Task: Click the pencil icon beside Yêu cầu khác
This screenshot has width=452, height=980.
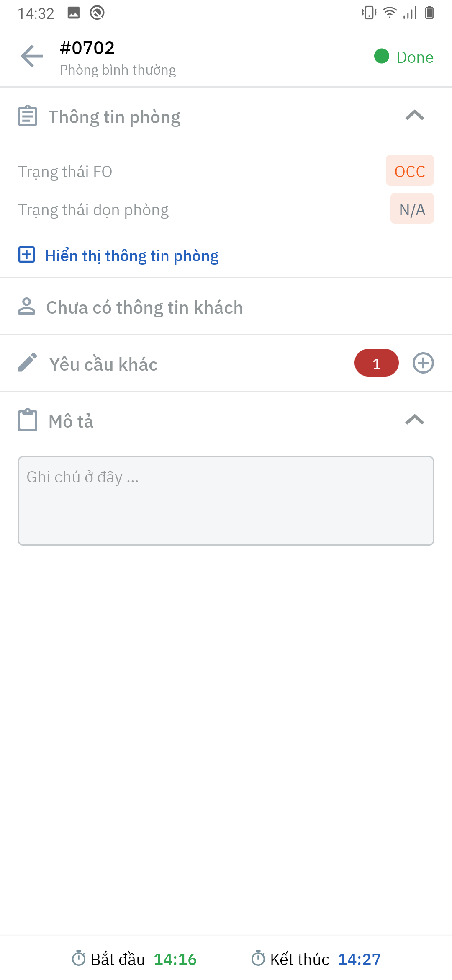Action: point(28,363)
